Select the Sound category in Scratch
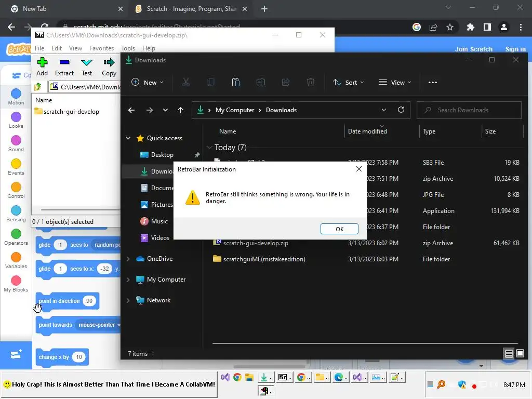 pyautogui.click(x=16, y=143)
